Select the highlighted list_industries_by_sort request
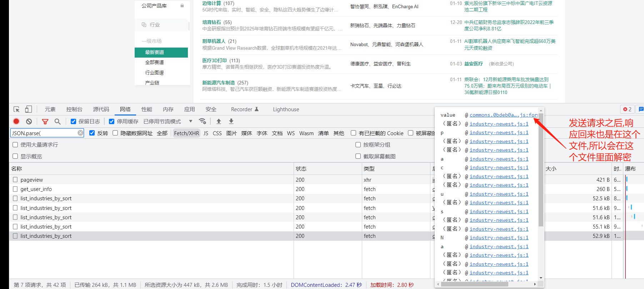 (46, 236)
